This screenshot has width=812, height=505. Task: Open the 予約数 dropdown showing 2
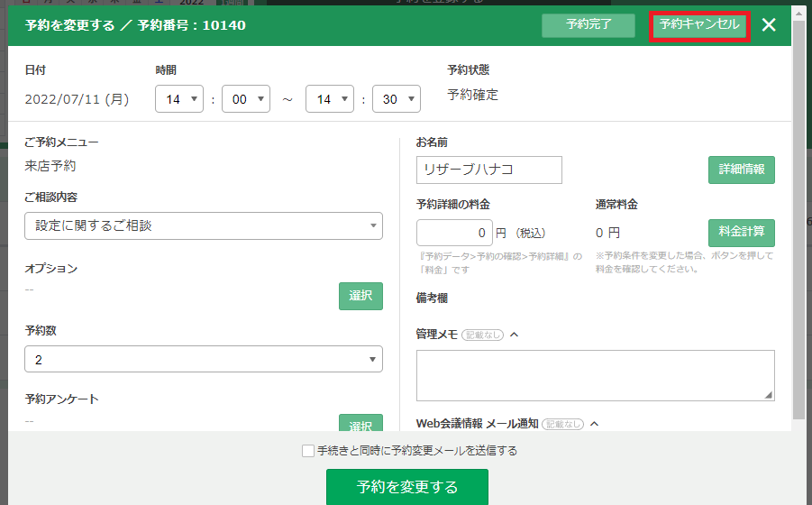[x=204, y=359]
